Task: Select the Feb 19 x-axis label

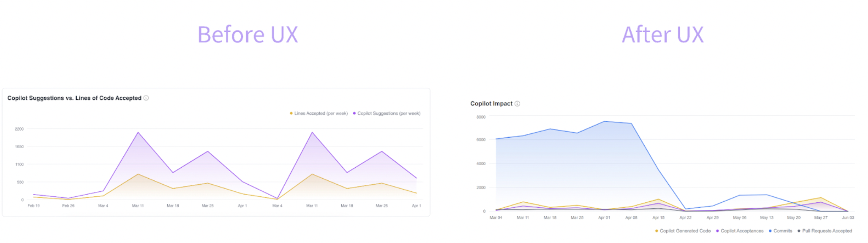Action: pyautogui.click(x=33, y=206)
